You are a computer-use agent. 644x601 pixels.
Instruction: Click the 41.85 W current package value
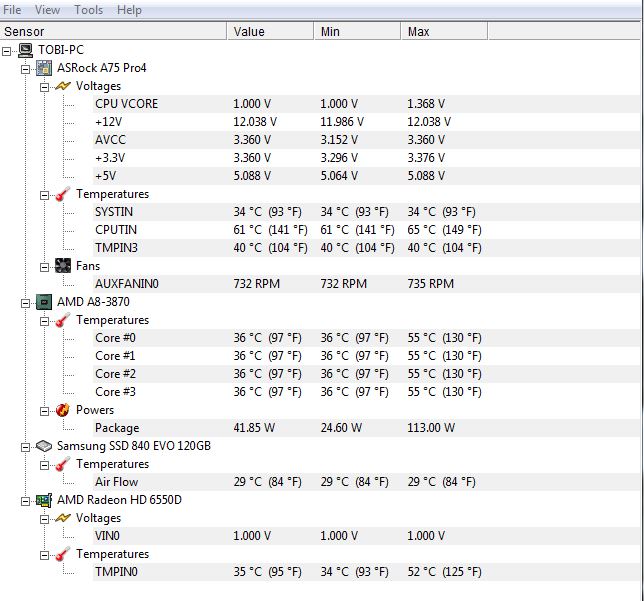[x=254, y=428]
